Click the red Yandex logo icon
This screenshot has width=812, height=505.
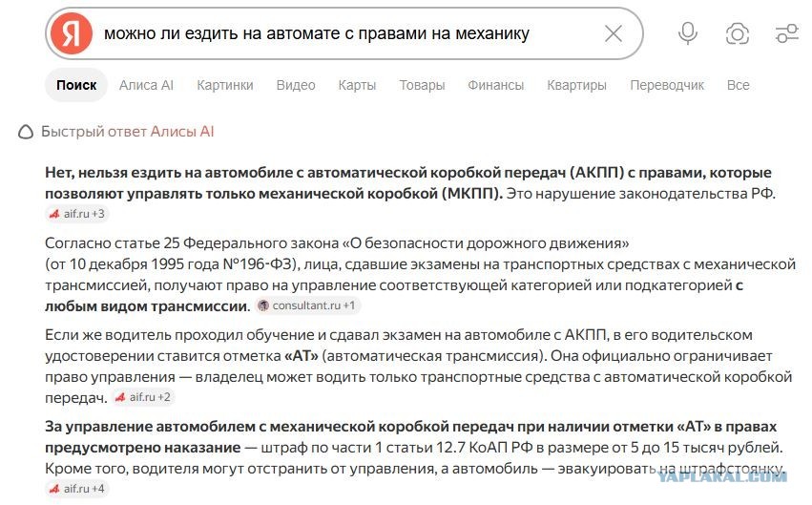pos(72,33)
